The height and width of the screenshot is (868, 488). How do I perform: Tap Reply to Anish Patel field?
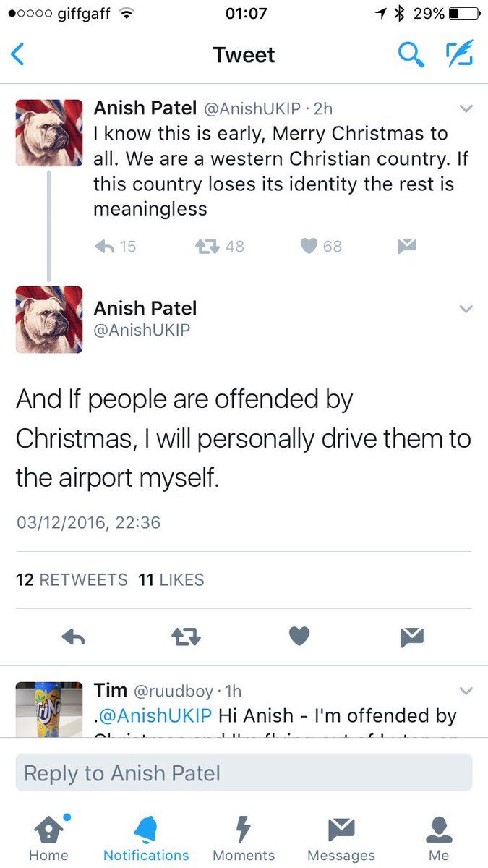(x=244, y=773)
